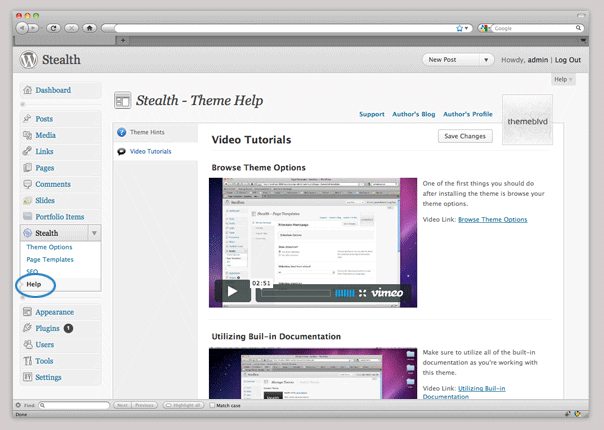
Task: Collapse the Stealth menu arrow
Action: [x=94, y=233]
